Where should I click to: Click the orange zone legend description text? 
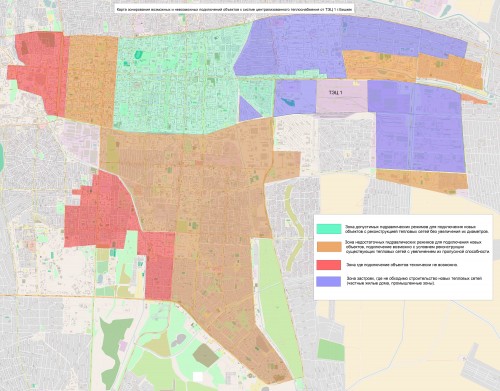(x=417, y=247)
